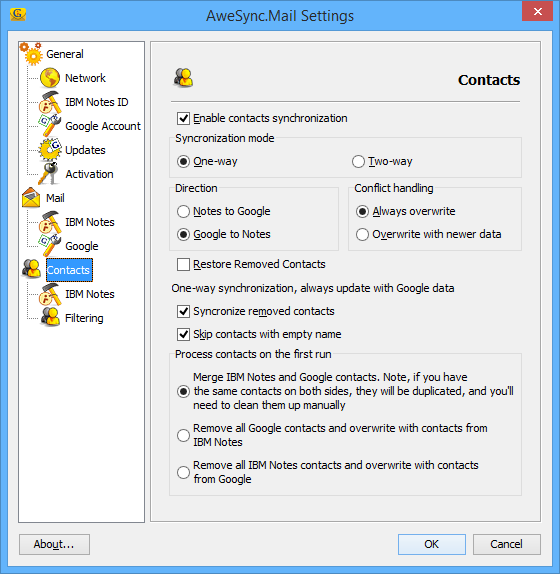
Task: Click the General gears icon
Action: 31,53
